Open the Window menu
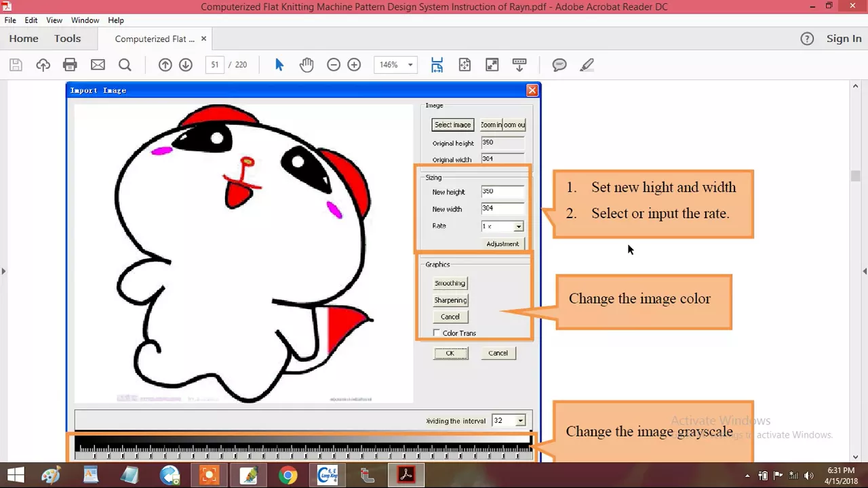Viewport: 868px width, 488px height. (85, 20)
